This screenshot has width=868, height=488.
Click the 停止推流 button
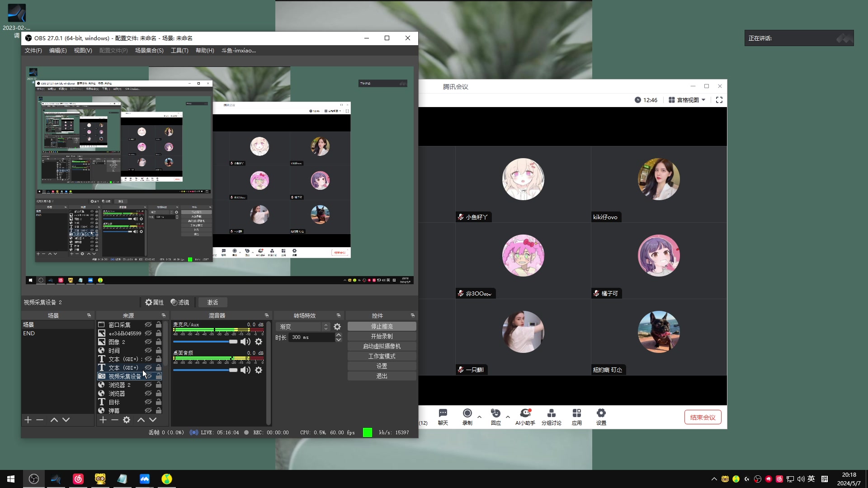pos(382,326)
